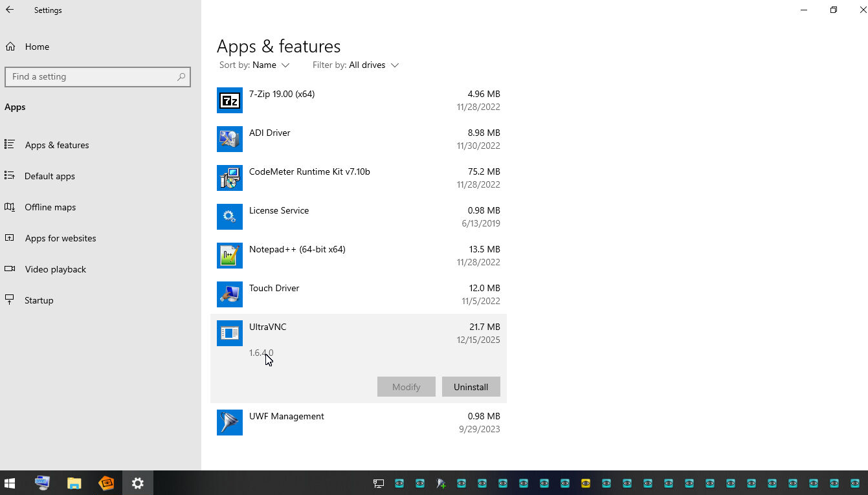Select the CodeMeter Runtime Kit v7.10b entry
868x495 pixels.
point(359,178)
